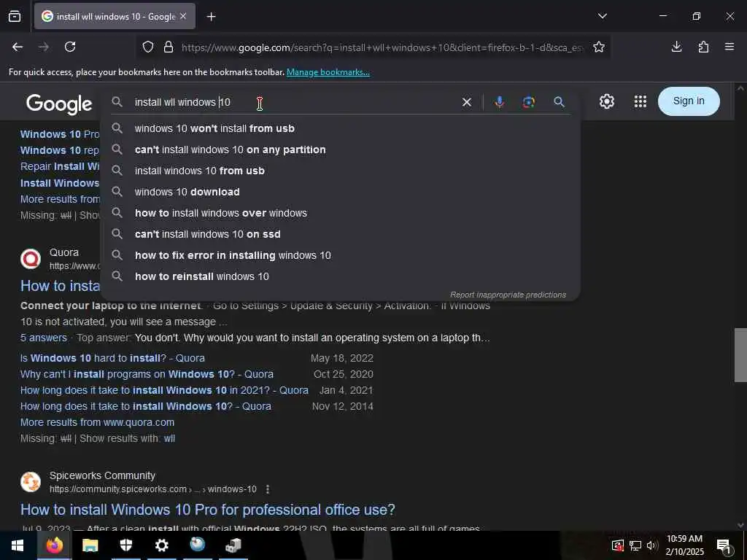View site security padlock info
The image size is (747, 560).
[169, 47]
